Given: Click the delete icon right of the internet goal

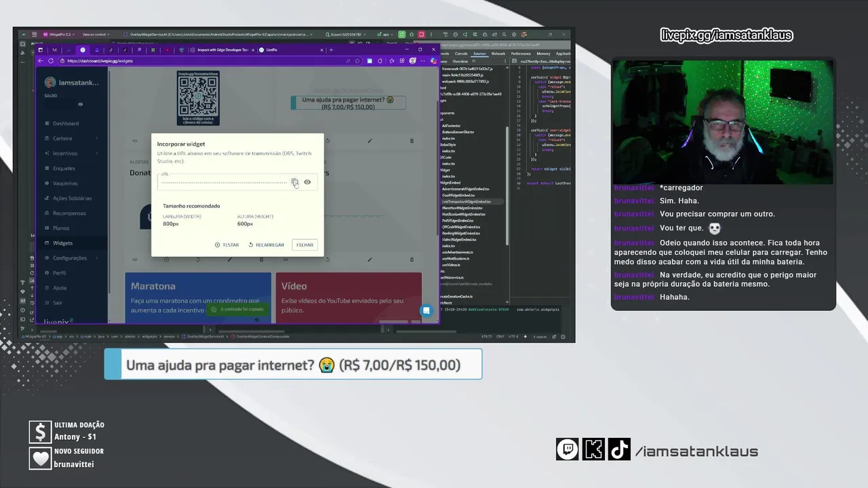Looking at the screenshot, I should coord(412,141).
